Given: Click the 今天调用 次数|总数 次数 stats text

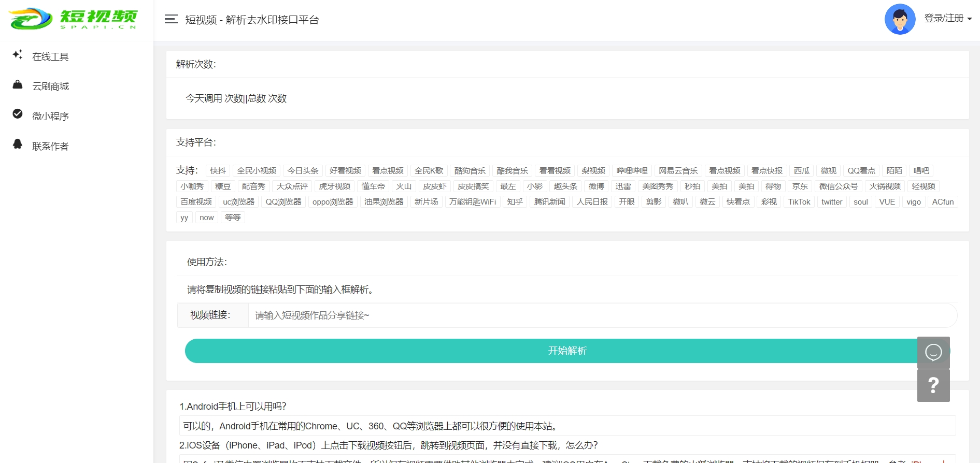Looking at the screenshot, I should click(236, 98).
